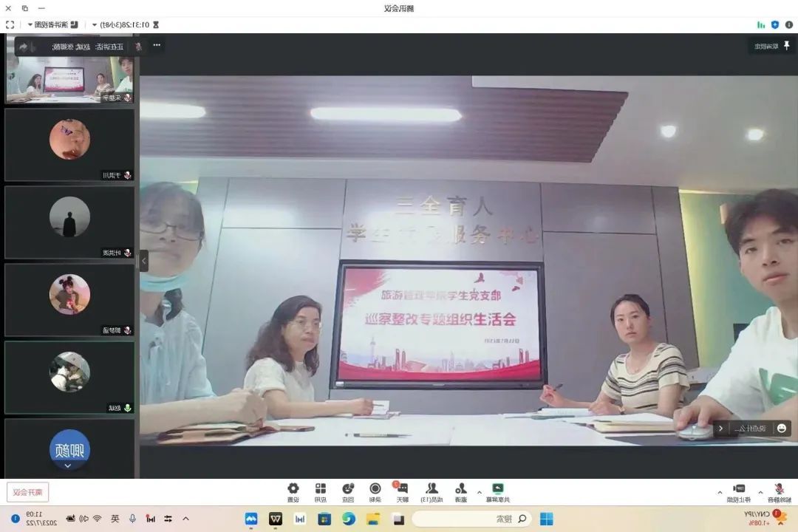Check the green network signal bars icon
Screen dimensions: 798x532
[x=761, y=24]
